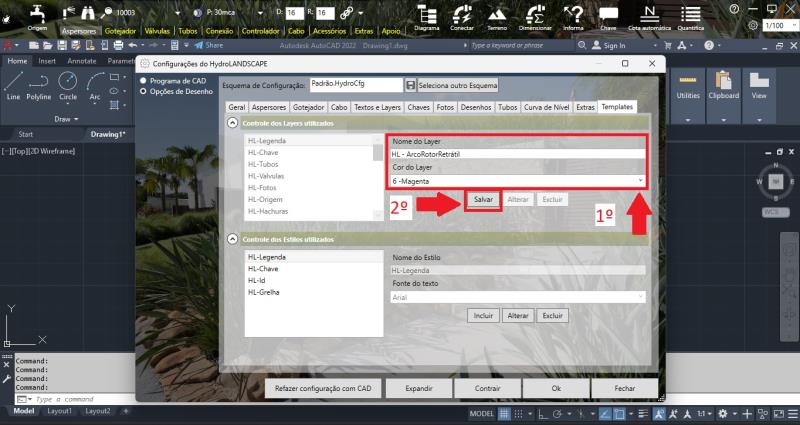Viewport: 800px width, 425px height.
Task: Click the Expandir button
Action: pos(419,388)
